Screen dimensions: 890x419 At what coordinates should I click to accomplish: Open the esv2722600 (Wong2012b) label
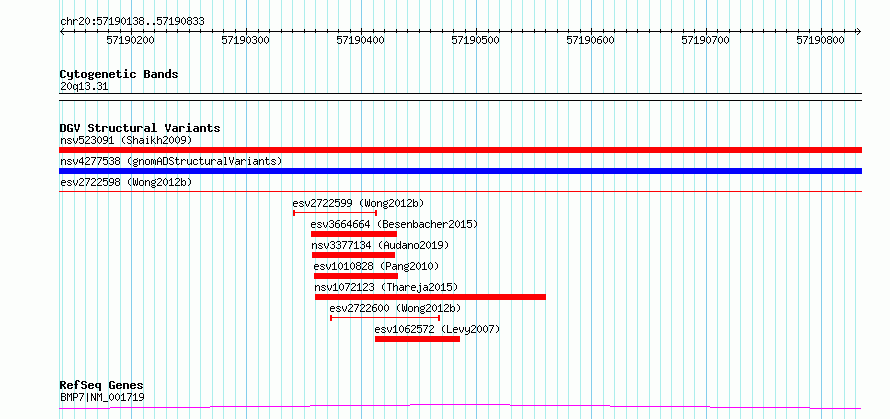pyautogui.click(x=395, y=308)
